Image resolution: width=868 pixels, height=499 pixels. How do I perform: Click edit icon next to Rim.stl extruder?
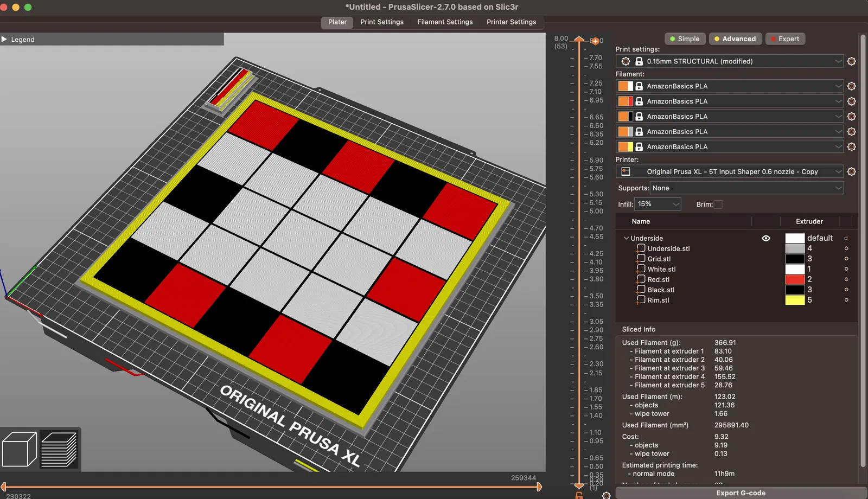click(846, 300)
